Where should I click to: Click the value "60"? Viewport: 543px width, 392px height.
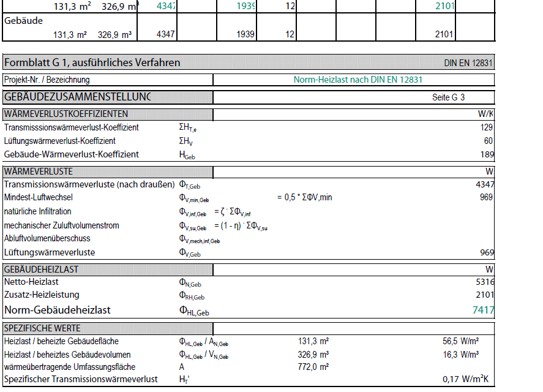pos(489,141)
